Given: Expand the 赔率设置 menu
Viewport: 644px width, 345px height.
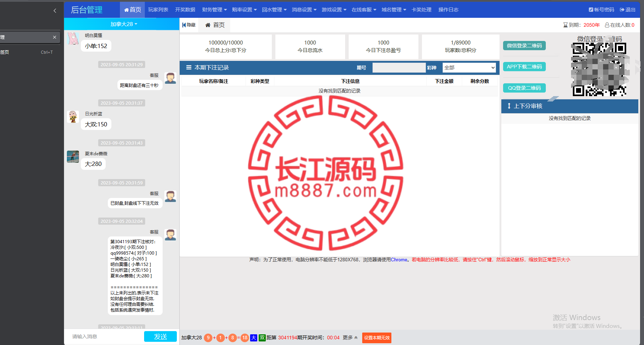Looking at the screenshot, I should [244, 10].
